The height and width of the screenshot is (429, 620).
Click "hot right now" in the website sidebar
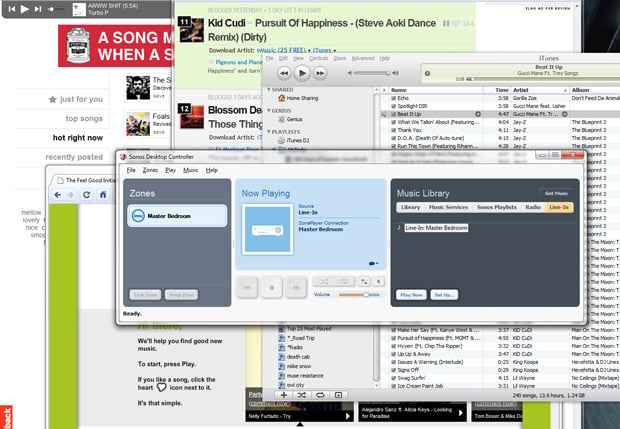78,138
